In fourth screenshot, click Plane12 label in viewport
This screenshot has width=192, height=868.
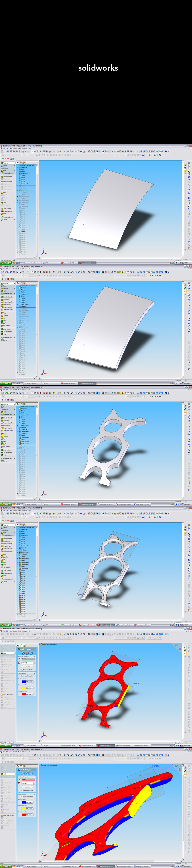click(80, 594)
